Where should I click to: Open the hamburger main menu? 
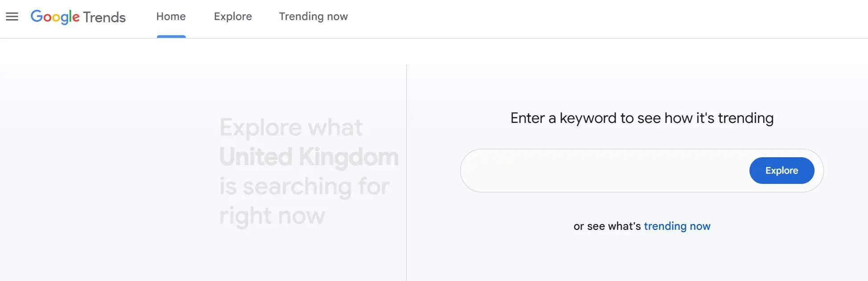tap(12, 17)
